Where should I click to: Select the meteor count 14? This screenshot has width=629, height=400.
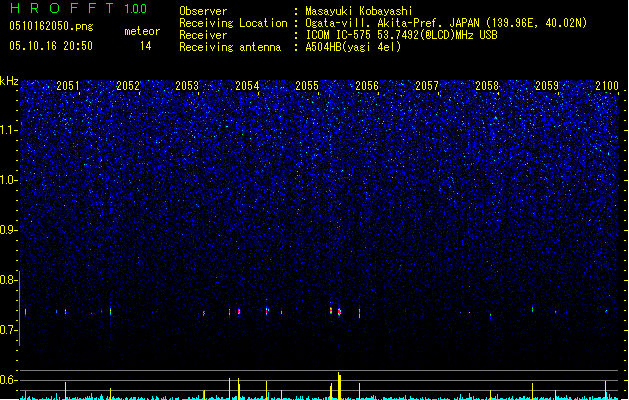[x=146, y=46]
